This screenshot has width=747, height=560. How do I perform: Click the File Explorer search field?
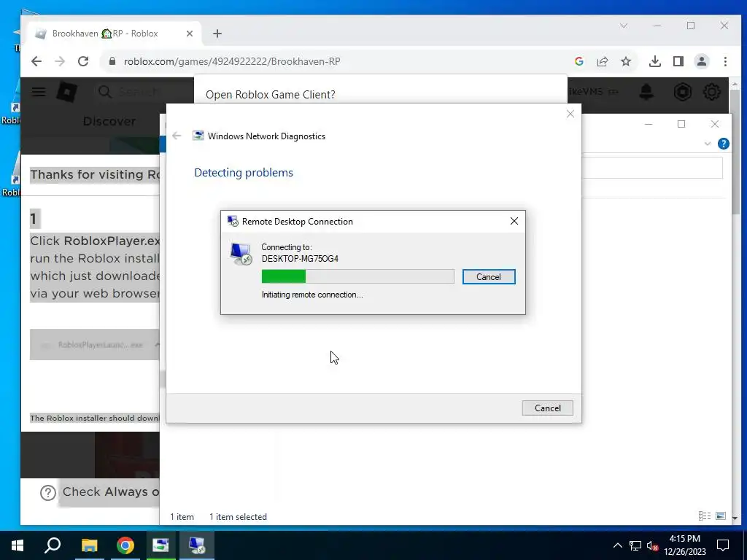coord(651,168)
